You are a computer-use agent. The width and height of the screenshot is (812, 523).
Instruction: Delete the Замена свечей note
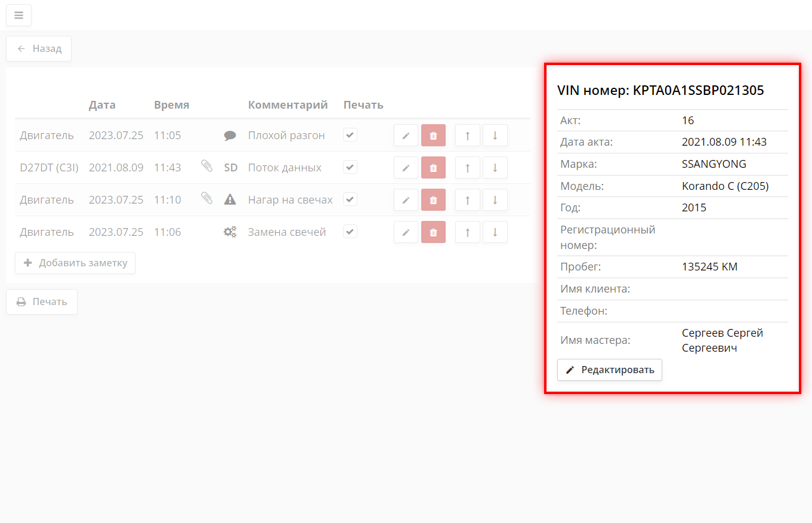click(x=433, y=232)
